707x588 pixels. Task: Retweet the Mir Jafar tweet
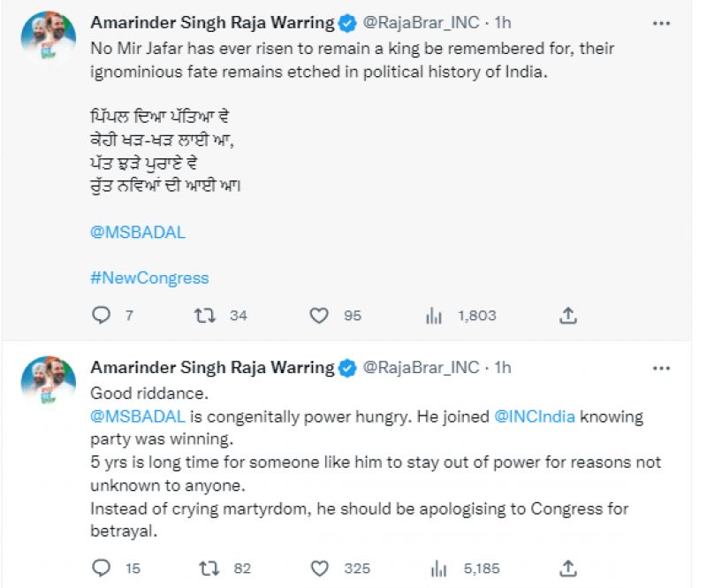coord(206,315)
